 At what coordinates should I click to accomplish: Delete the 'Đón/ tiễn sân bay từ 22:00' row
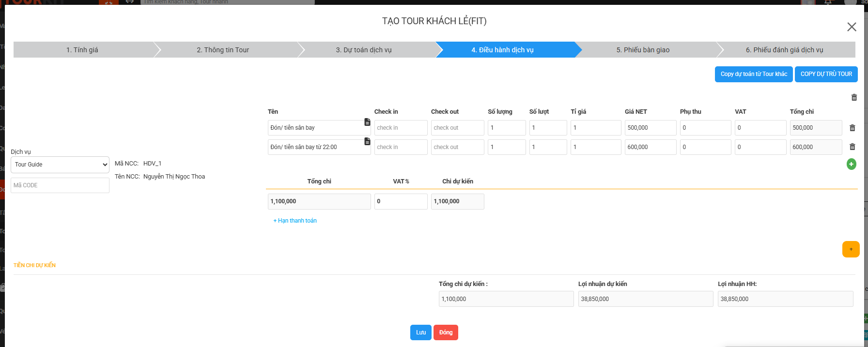click(852, 147)
